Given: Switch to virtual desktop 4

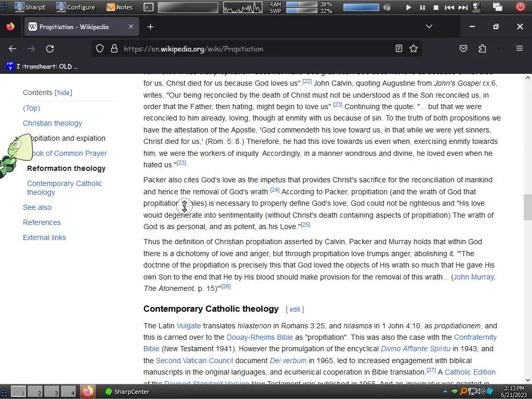Looking at the screenshot, I should 69,392.
